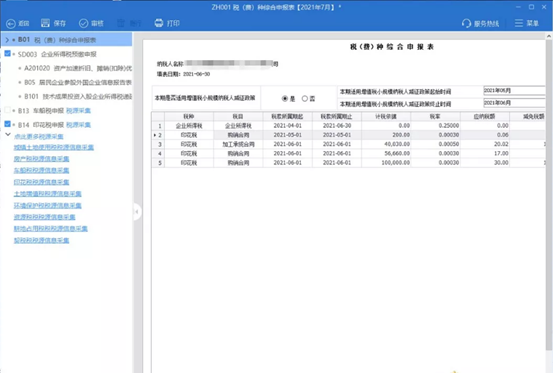The width and height of the screenshot is (553, 373).
Task: Open 城镇土地使用税税源信息采集 link
Action: (x=54, y=147)
